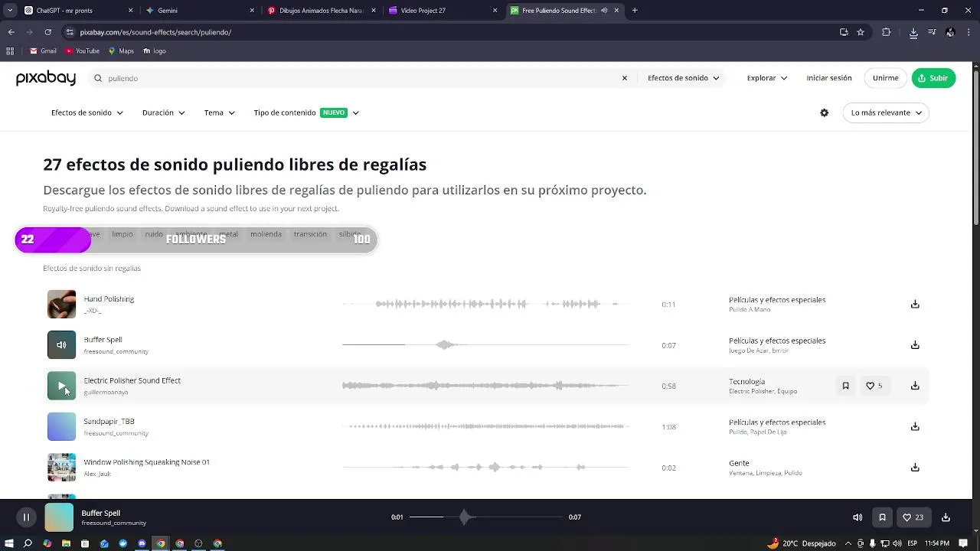Open YouTube bookmark
The height and width of the screenshot is (551, 980).
(83, 51)
